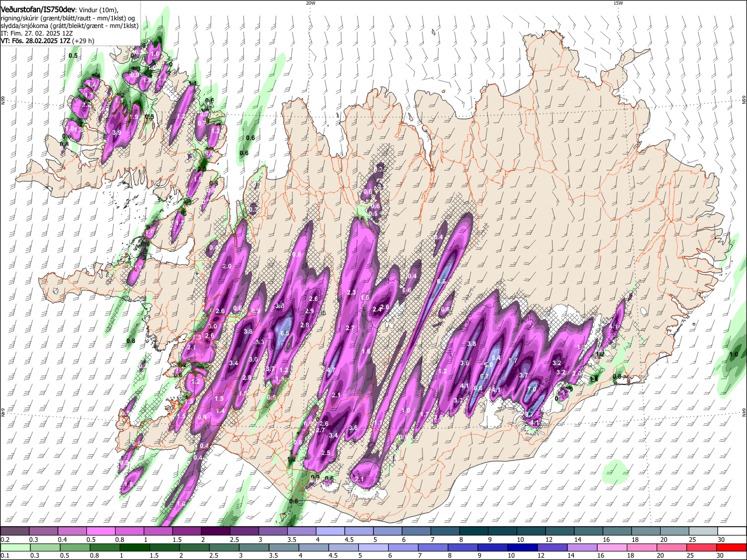Image resolution: width=747 pixels, height=560 pixels.
Task: Click the dark mauve 0.2 snow legend swatch
Action: pos(15,531)
